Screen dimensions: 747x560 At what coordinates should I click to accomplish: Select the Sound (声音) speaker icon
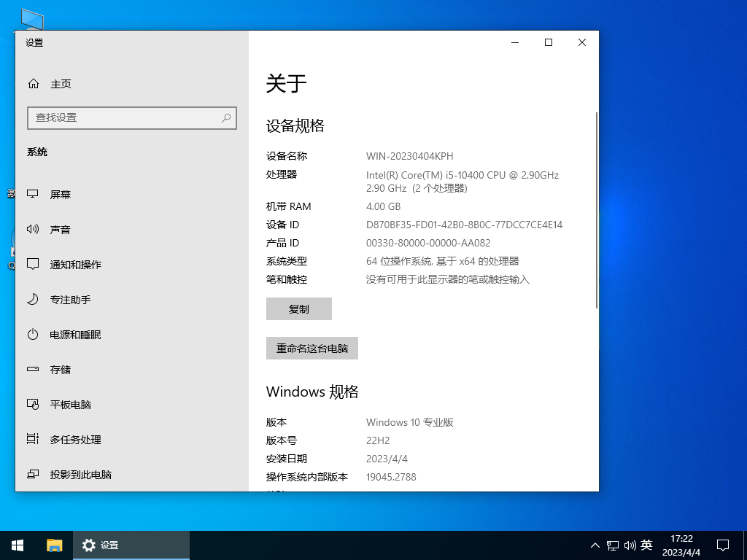[x=33, y=230]
